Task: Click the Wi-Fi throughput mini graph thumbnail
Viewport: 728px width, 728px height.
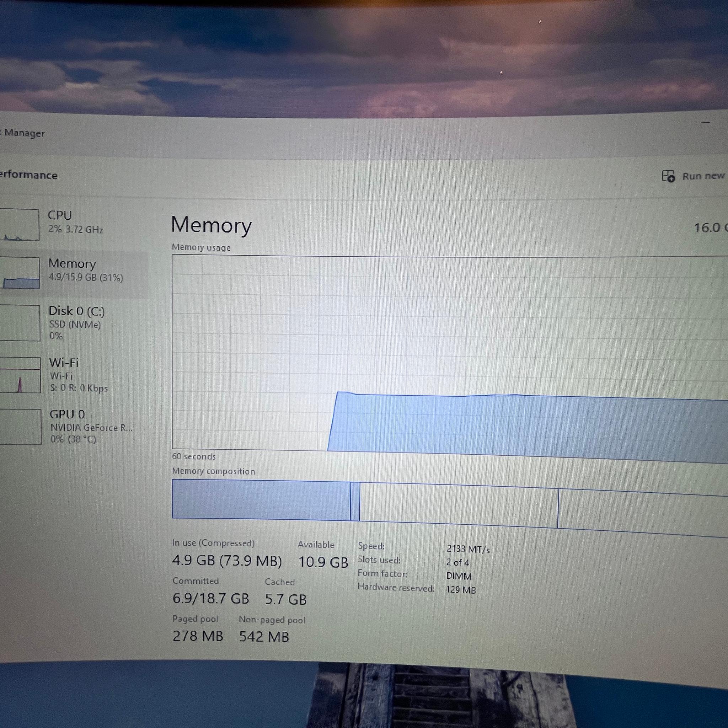Action: 20,375
